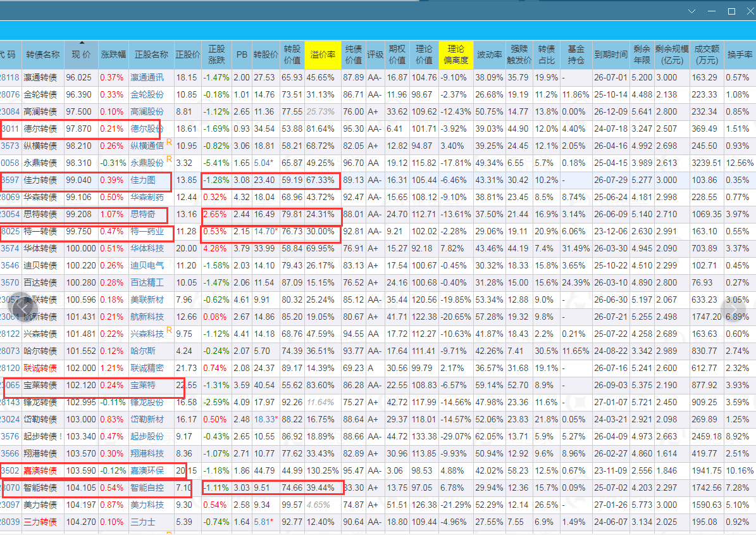The image size is (756, 535).
Task: Click the 成交额 column header
Action: (x=707, y=54)
